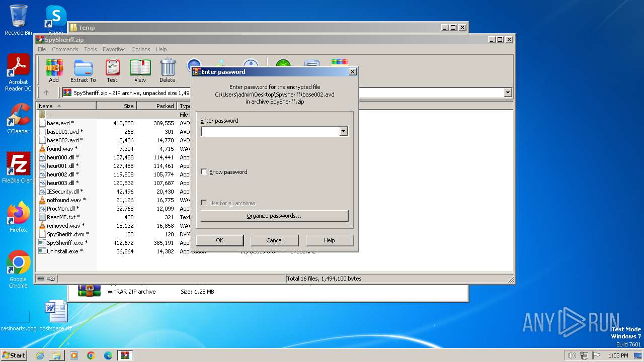Select heur000.dll in the file list
This screenshot has height=362, width=644.
pos(58,157)
